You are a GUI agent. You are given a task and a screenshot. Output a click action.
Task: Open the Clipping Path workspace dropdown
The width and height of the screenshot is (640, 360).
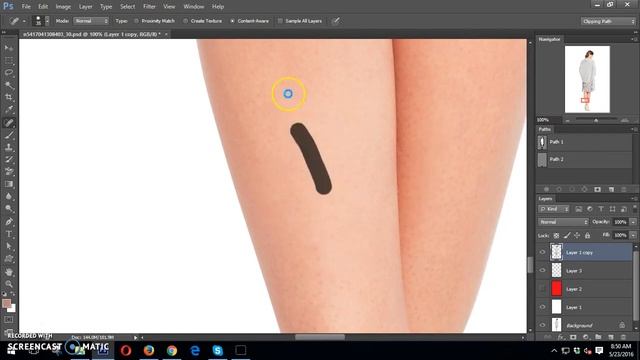[x=608, y=21]
